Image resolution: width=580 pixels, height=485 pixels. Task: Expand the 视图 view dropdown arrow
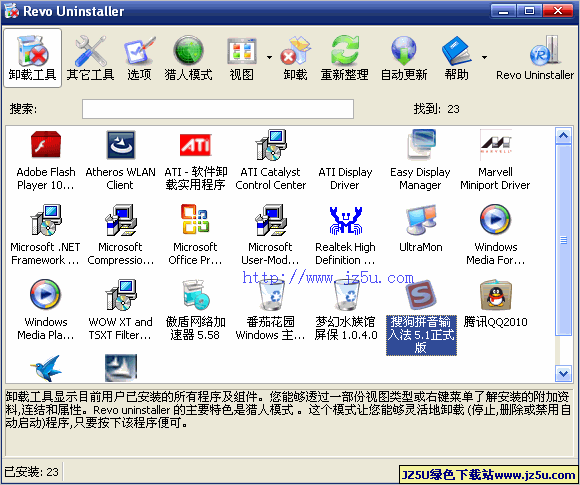point(269,57)
